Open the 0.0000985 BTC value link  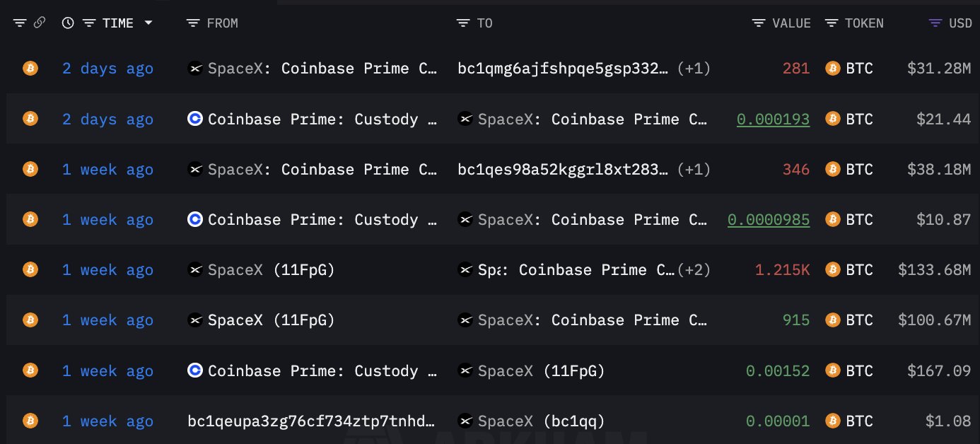pyautogui.click(x=769, y=220)
